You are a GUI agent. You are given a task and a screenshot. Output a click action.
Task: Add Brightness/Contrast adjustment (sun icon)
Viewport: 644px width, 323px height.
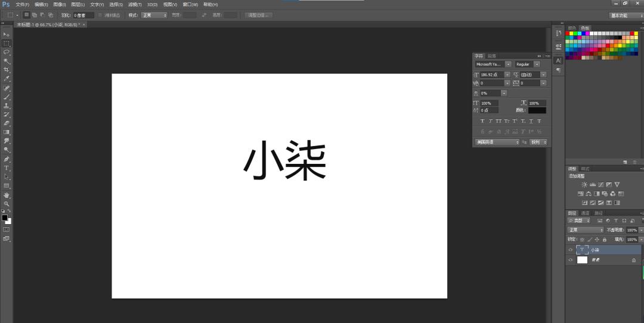click(x=584, y=185)
